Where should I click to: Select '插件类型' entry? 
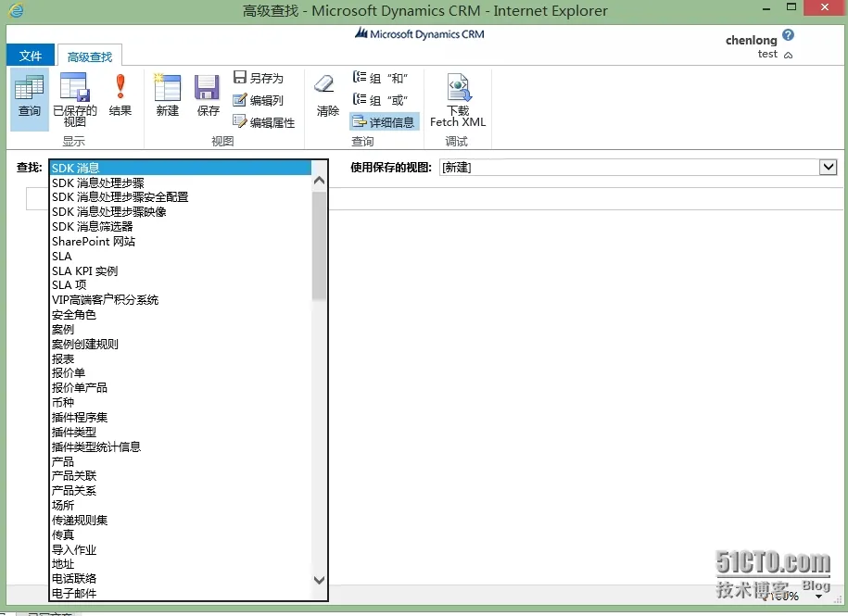pyautogui.click(x=181, y=432)
